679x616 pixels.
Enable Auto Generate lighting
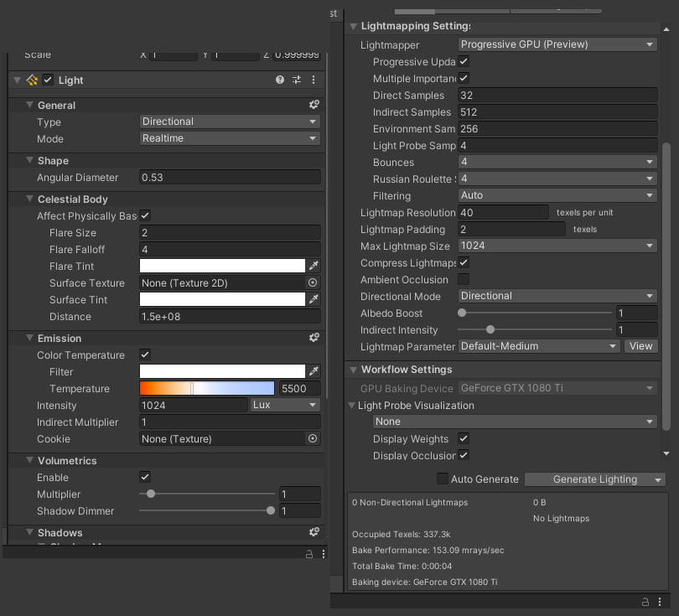442,479
